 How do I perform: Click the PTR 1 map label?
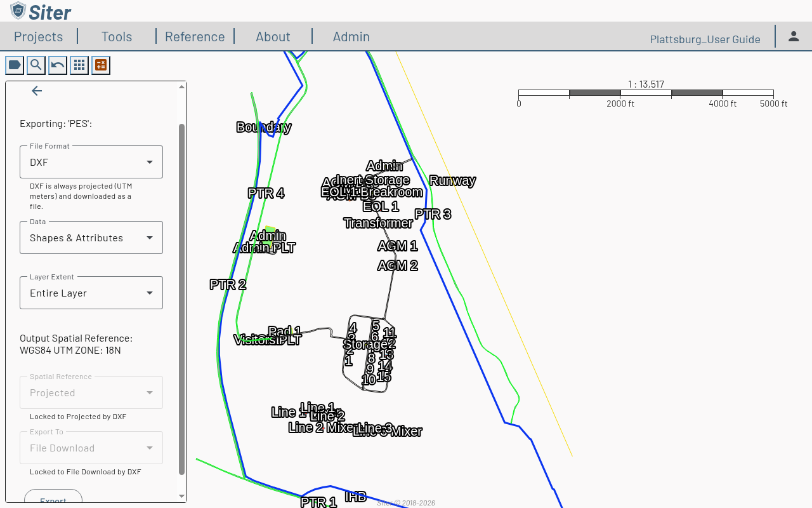[318, 502]
